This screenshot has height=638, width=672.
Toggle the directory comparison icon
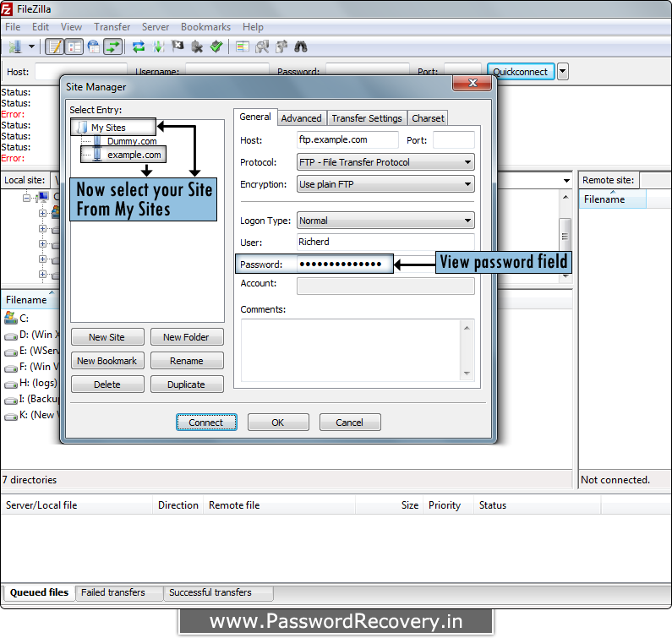262,46
